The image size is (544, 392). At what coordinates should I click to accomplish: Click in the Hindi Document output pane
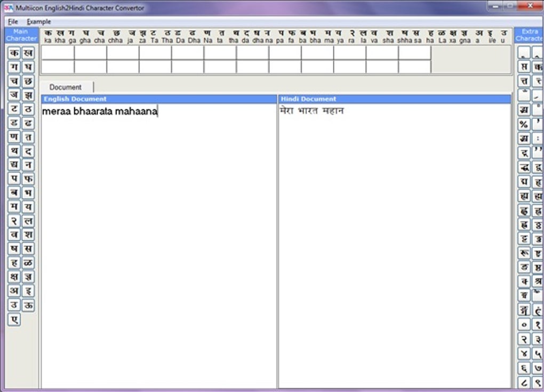(394, 240)
